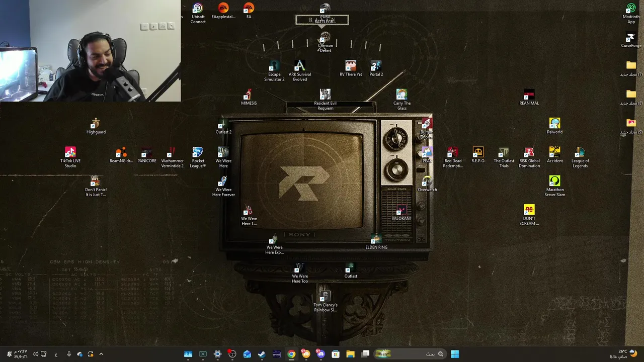The image size is (644, 362).
Task: Click the We Were Here Expeditions shortcut
Action: coord(274,244)
